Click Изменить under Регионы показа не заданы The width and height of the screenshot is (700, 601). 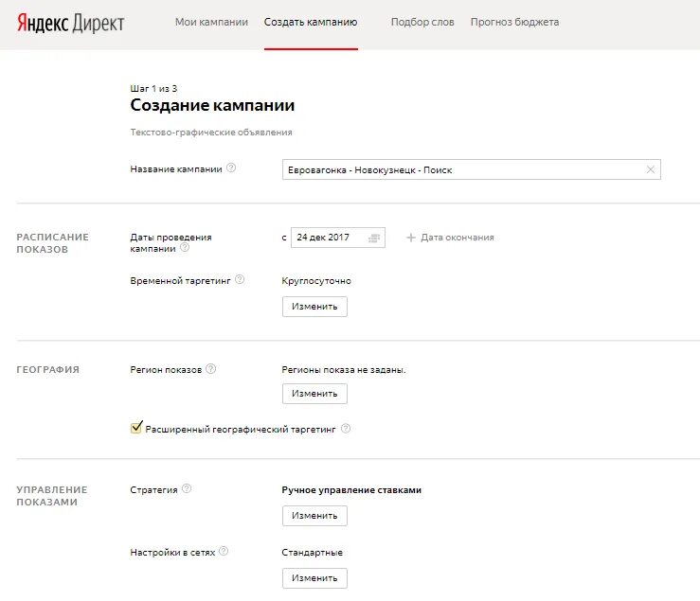[314, 394]
